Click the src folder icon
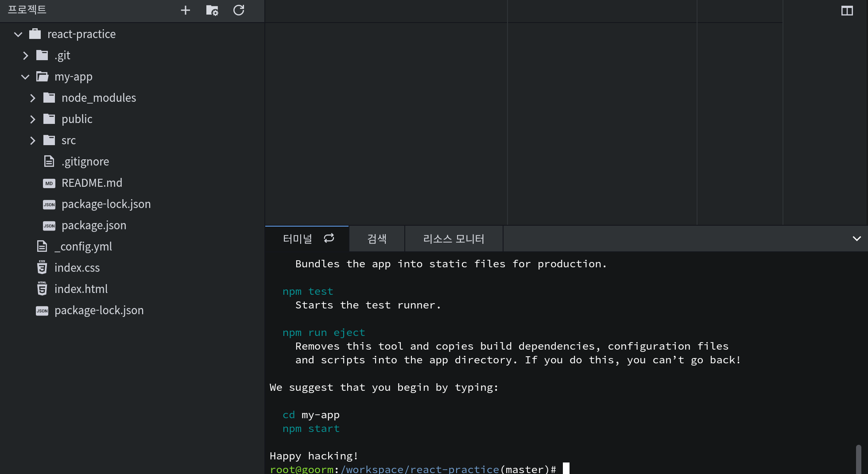Screen dimensions: 868x474 (49, 140)
